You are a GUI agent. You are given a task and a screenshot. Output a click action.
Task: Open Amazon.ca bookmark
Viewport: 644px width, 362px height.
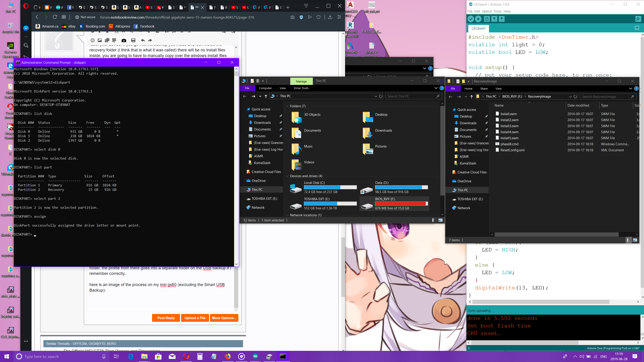pyautogui.click(x=47, y=26)
